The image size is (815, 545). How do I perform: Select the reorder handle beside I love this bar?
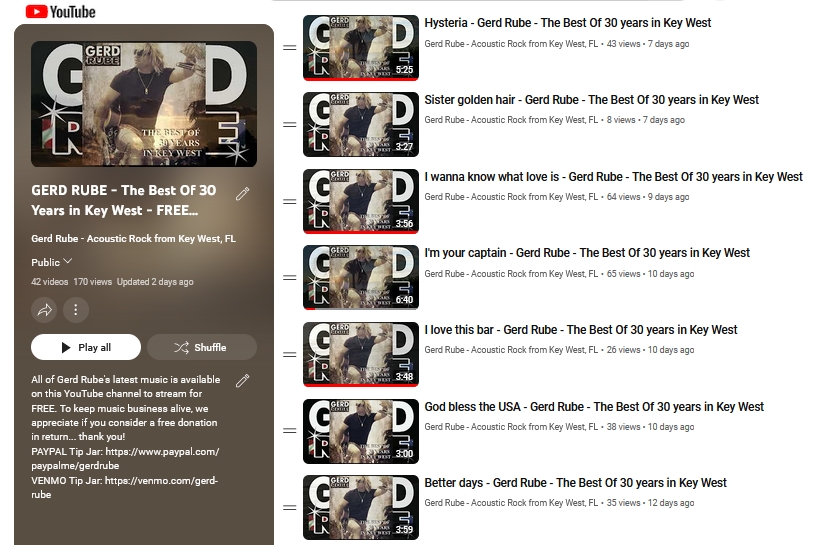[290, 355]
